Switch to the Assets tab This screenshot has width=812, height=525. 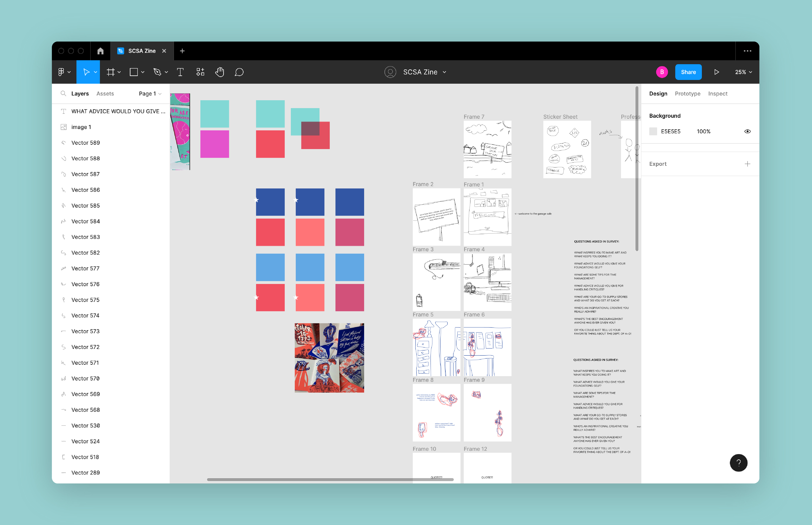tap(105, 93)
